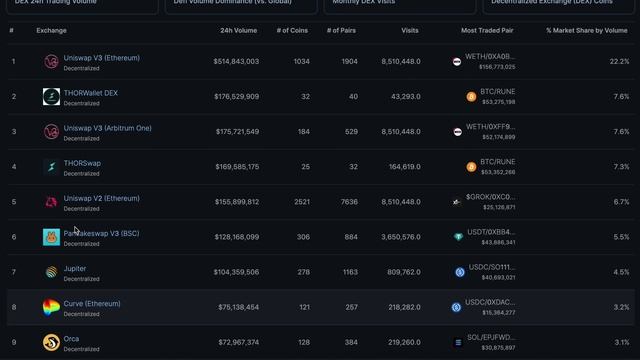Image resolution: width=640 pixels, height=360 pixels.
Task: Click the Uniswap V2 (Ethereum) logo icon
Action: pyautogui.click(x=51, y=202)
